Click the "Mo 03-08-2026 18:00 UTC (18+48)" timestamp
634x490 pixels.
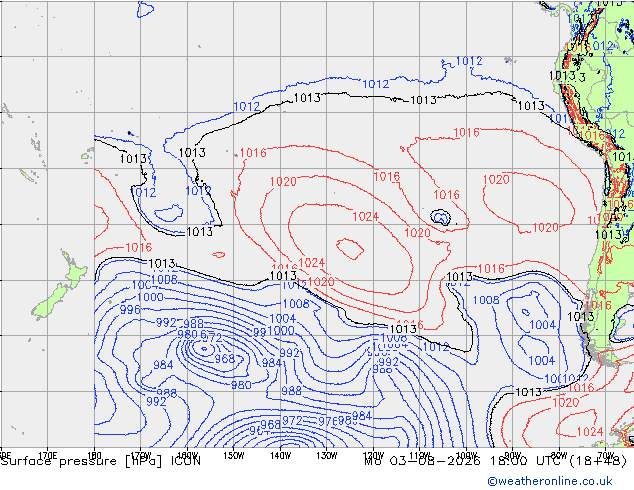click(x=495, y=461)
